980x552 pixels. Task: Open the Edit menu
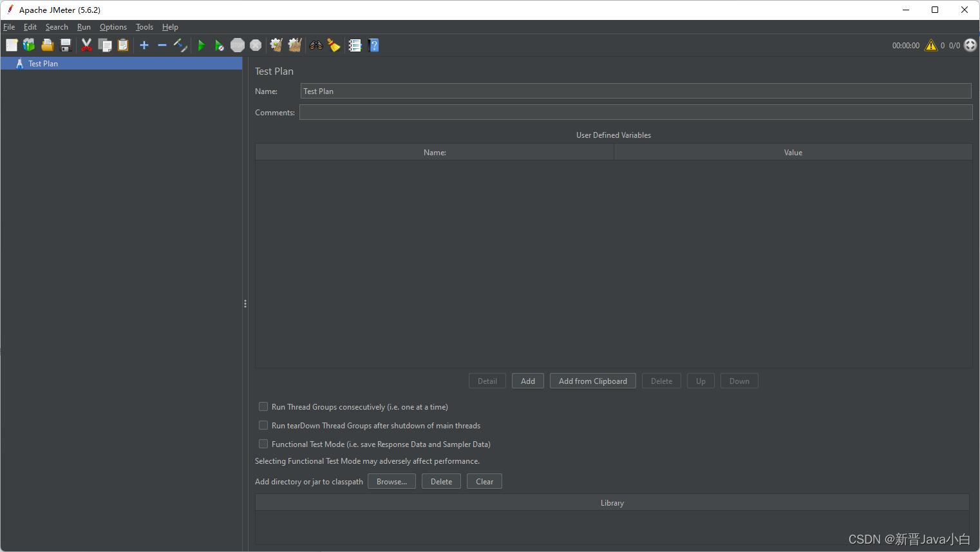coord(30,27)
